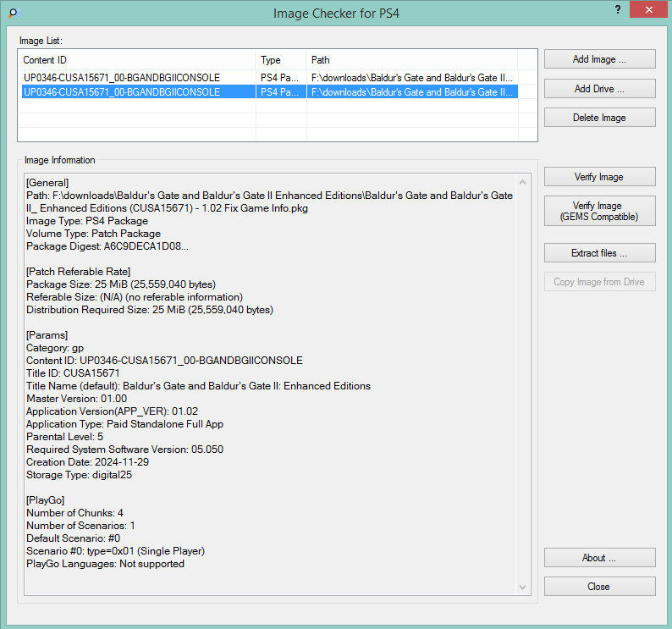This screenshot has width=672, height=629.
Task: Click the 'Number of Scenarios: 1' line
Action: [80, 526]
